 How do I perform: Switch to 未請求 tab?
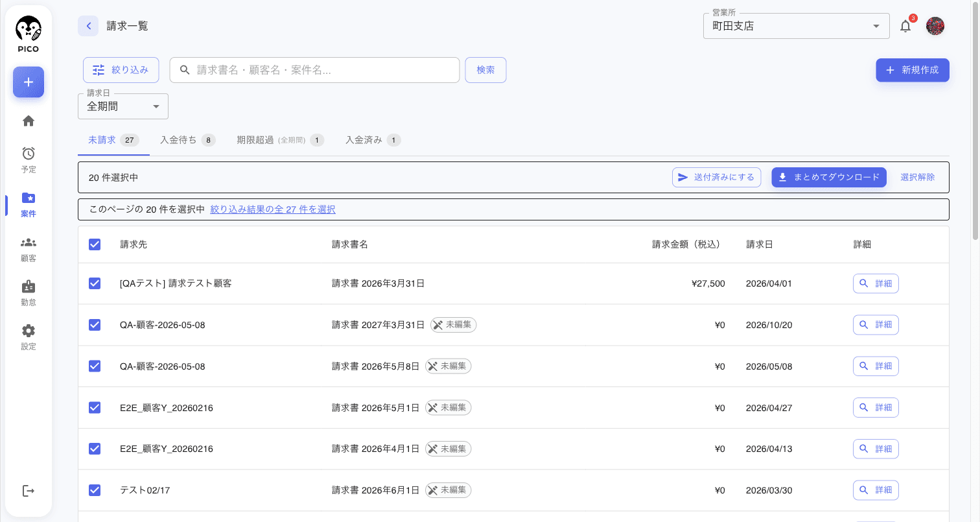113,140
